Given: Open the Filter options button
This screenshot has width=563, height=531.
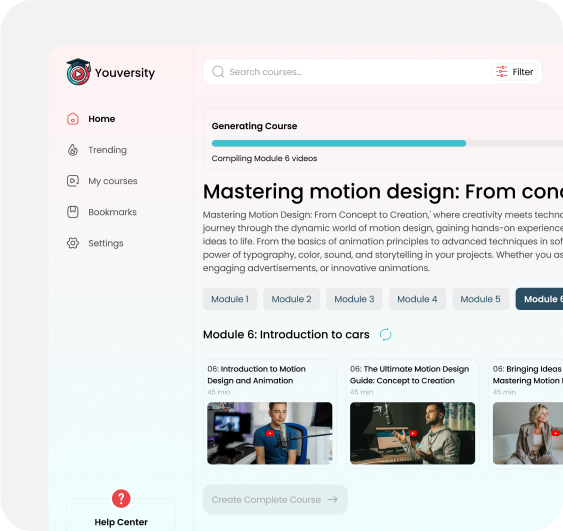Looking at the screenshot, I should pyautogui.click(x=514, y=72).
